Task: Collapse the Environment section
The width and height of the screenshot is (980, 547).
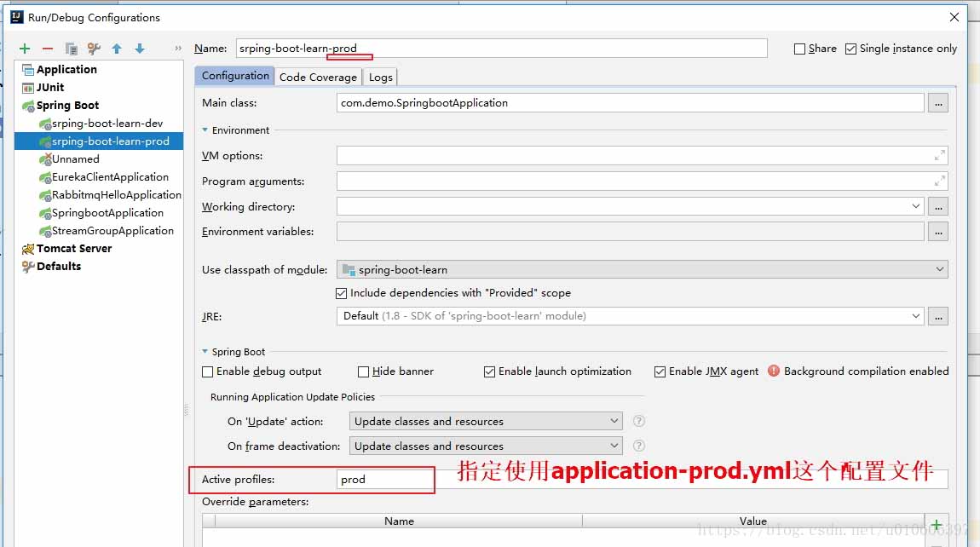Action: [x=204, y=130]
